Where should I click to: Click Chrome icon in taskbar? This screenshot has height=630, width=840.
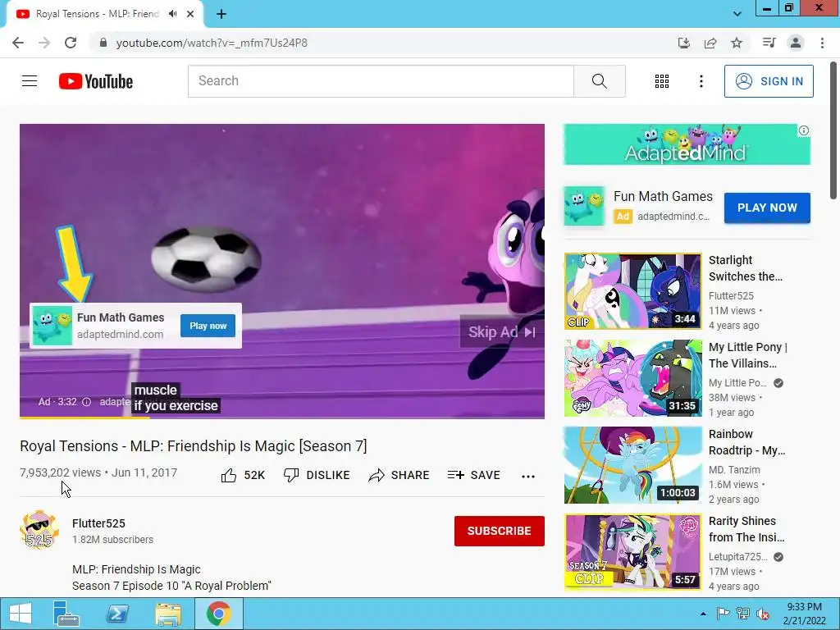click(218, 614)
